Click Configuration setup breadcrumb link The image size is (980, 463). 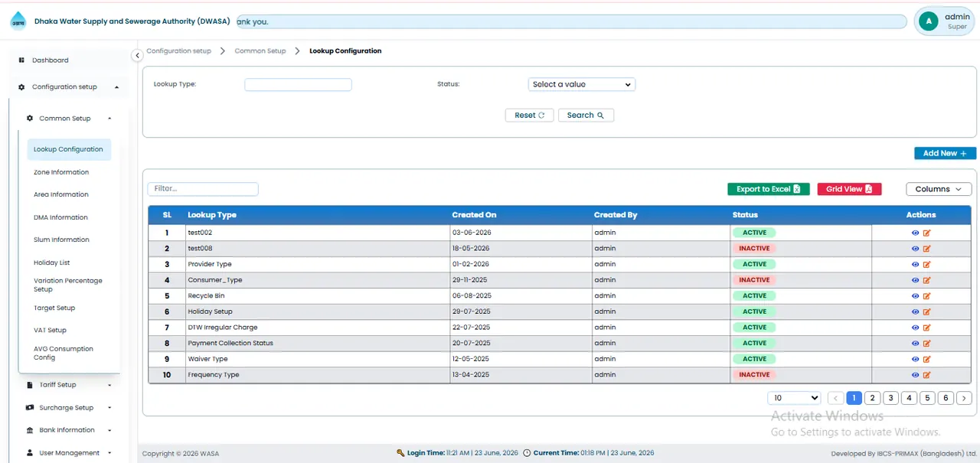(x=178, y=51)
